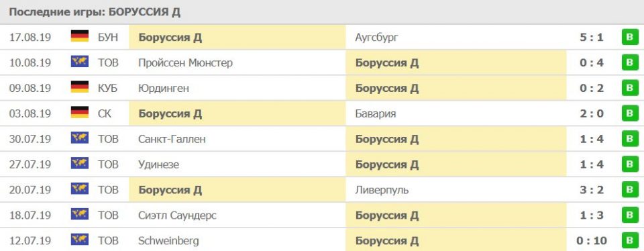Screen dimensions: 644x251
Task: Click the German flag for 17.08.19 match
Action: coord(80,36)
